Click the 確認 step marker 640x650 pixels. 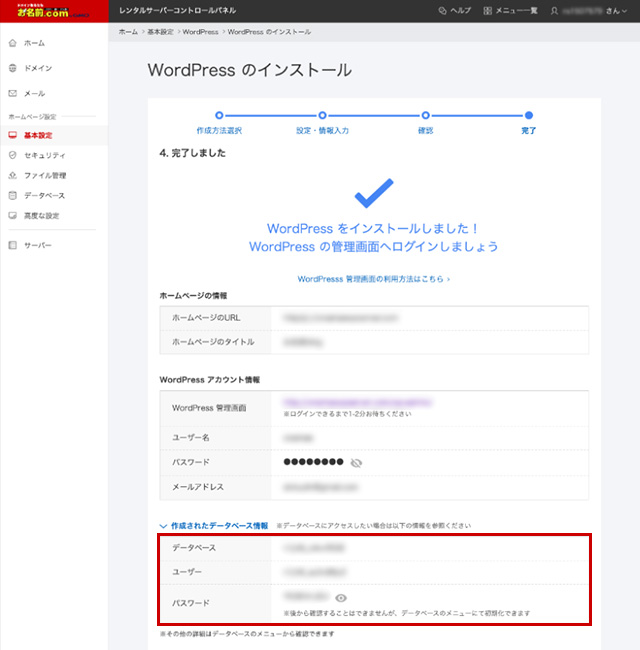(x=425, y=115)
